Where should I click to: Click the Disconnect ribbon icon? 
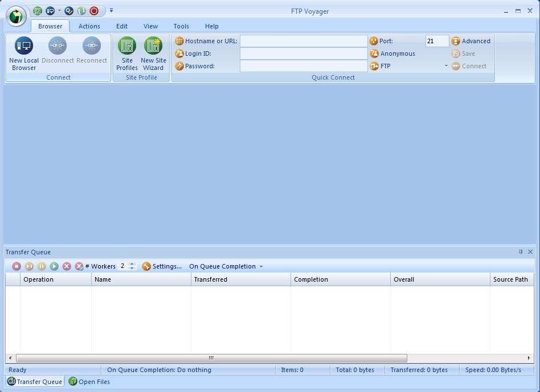pyautogui.click(x=58, y=46)
